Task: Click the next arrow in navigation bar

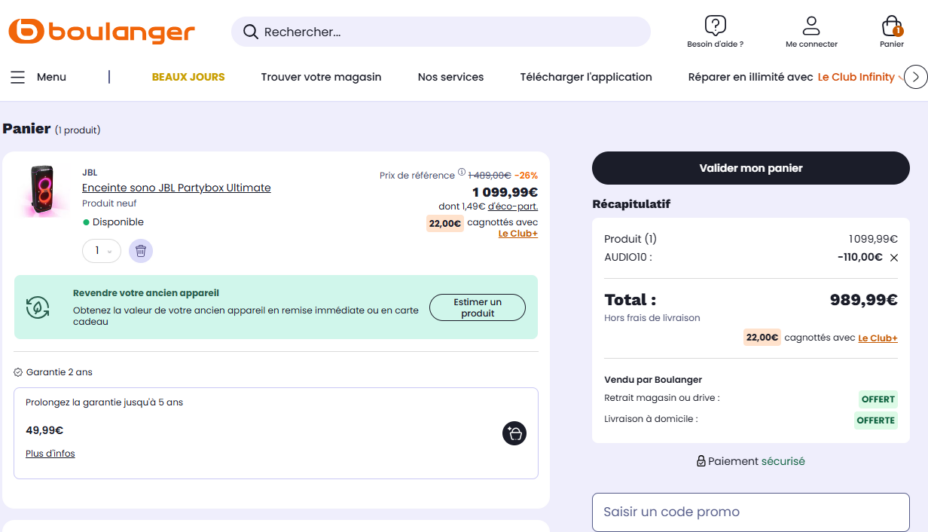Action: 916,77
